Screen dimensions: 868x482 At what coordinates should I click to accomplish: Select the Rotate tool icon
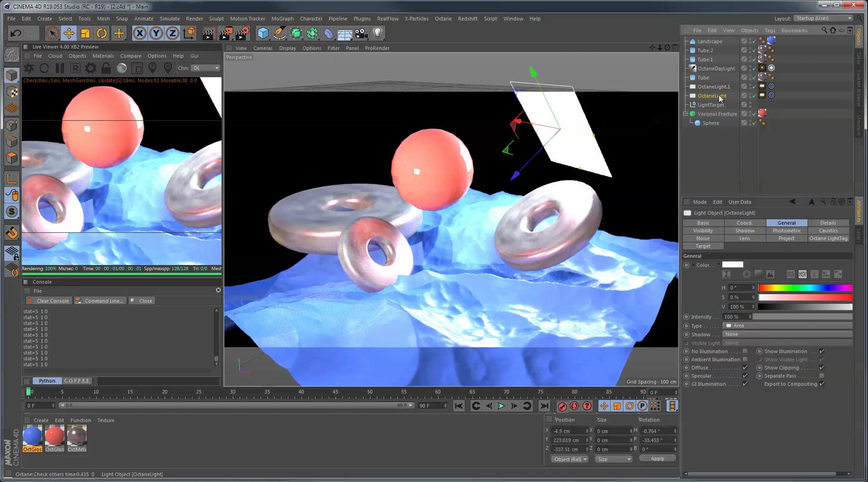pyautogui.click(x=102, y=33)
